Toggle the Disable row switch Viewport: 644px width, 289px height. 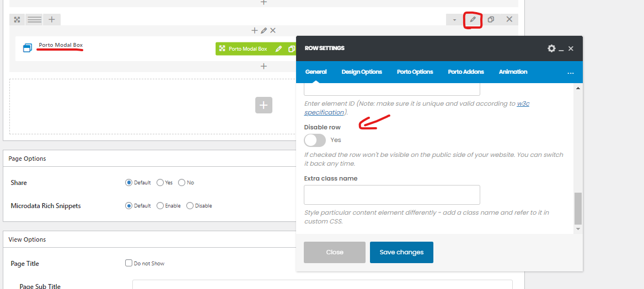(315, 140)
